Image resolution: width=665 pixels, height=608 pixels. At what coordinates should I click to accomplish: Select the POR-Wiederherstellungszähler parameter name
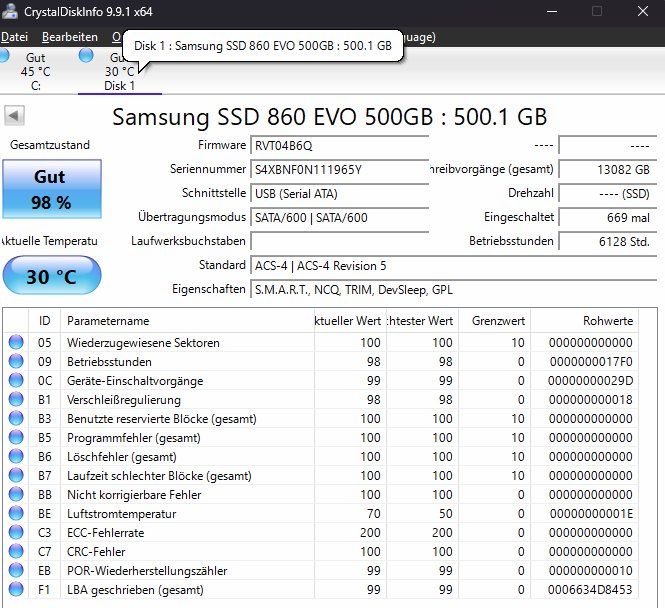[147, 571]
